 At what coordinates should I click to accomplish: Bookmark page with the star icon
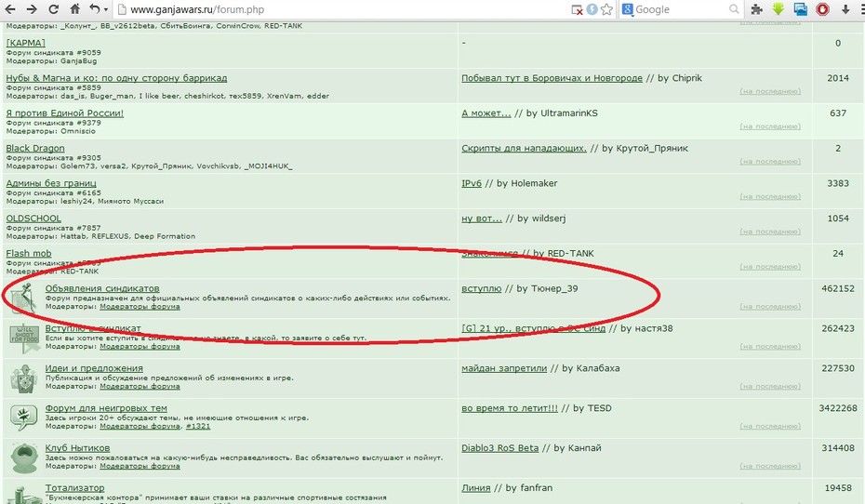[x=606, y=9]
